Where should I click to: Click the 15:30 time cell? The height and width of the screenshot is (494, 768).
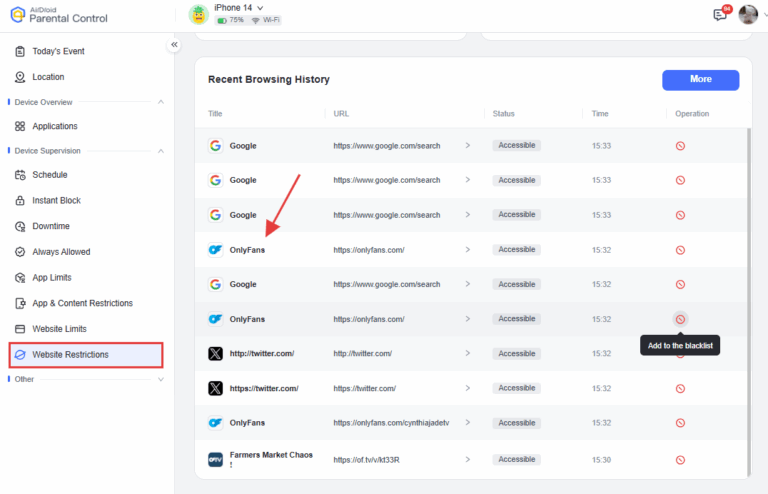[x=601, y=460]
